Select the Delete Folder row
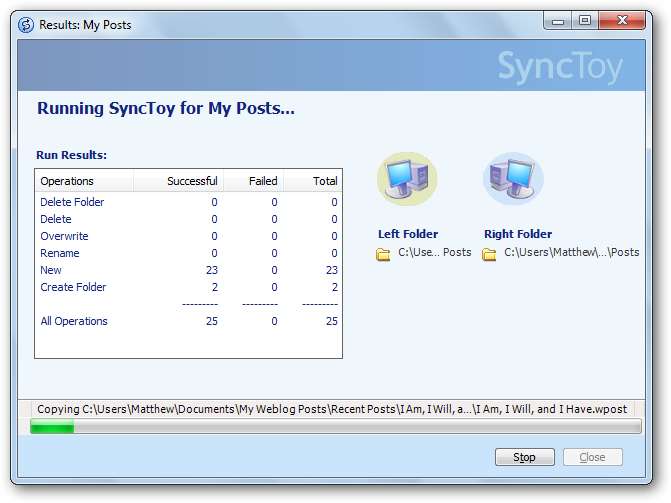This screenshot has height=503, width=671. point(72,202)
